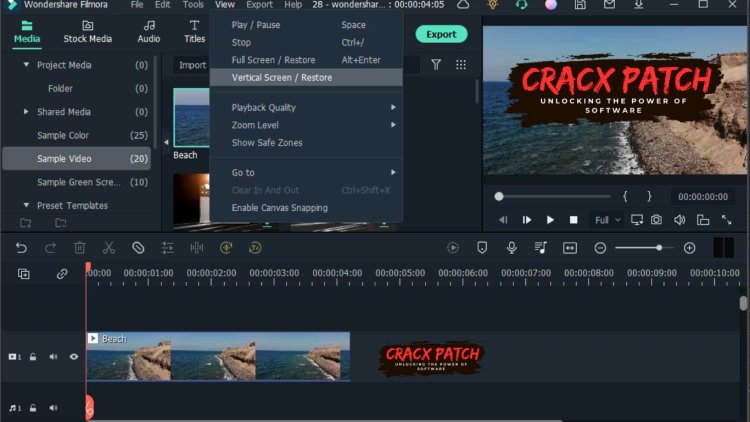Choose Vertical Screen / Restore menu item
The height and width of the screenshot is (422, 750).
pos(306,78)
